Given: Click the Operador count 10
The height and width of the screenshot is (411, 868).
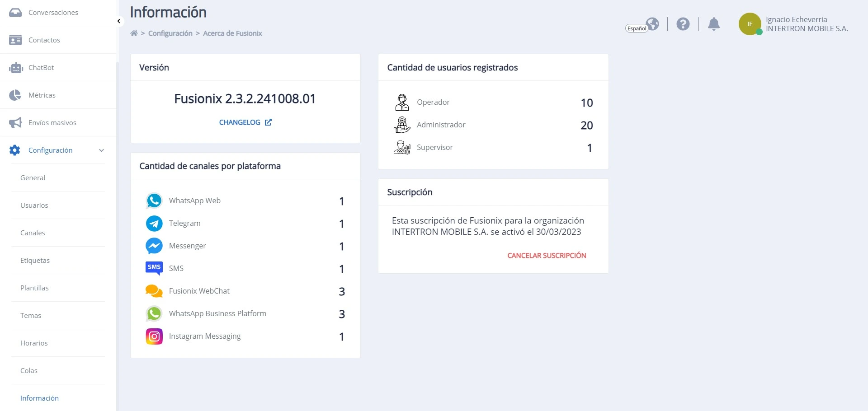Looking at the screenshot, I should [587, 103].
